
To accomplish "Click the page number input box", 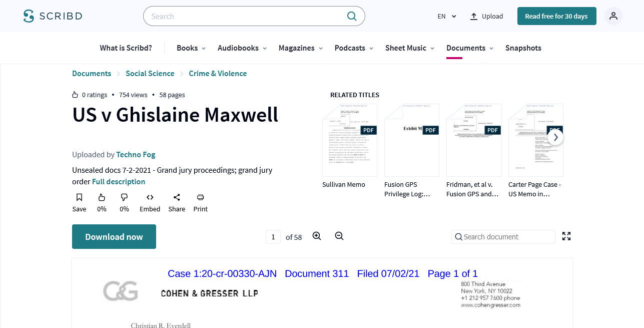I will tap(273, 237).
